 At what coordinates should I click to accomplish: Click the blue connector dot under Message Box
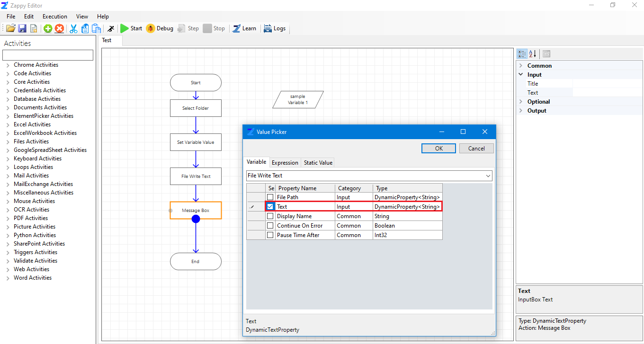pyautogui.click(x=196, y=219)
